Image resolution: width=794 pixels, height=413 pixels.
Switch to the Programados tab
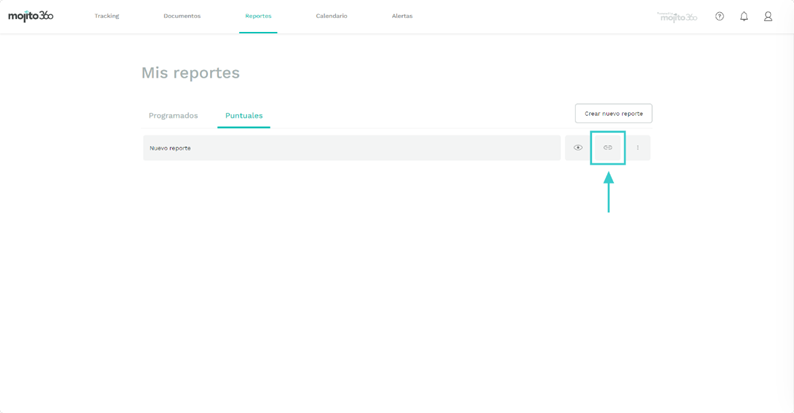[x=173, y=116]
